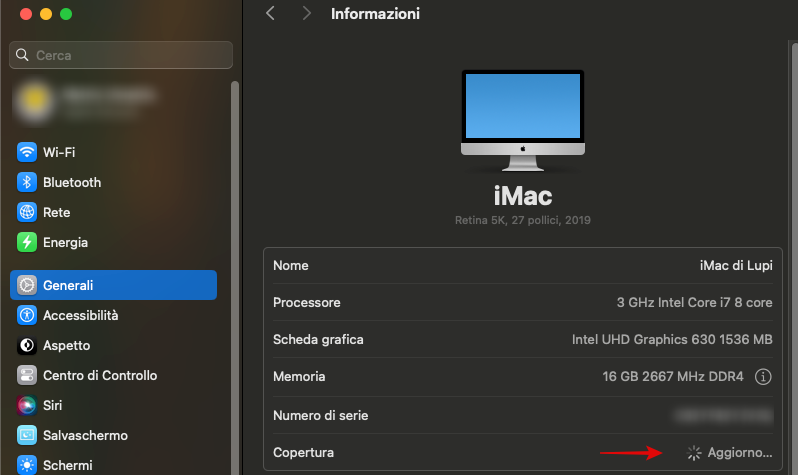Viewport: 798px width, 475px height.
Task: Click the Siri icon
Action: 26,405
